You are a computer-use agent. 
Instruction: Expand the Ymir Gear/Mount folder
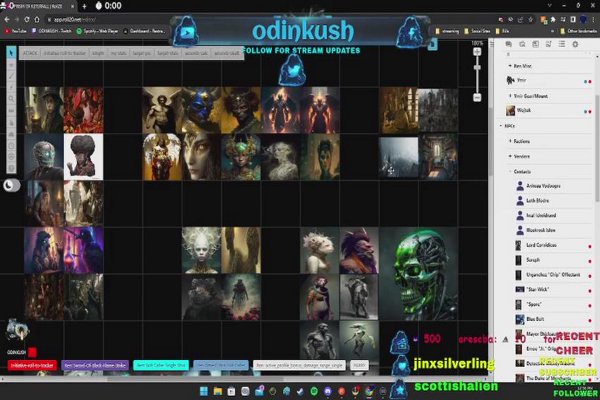click(x=510, y=96)
